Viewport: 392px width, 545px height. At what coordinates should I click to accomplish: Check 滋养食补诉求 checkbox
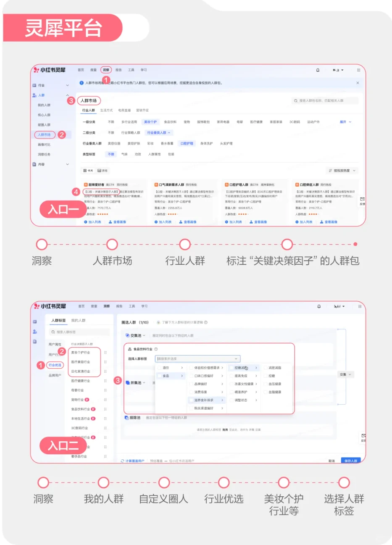(x=192, y=400)
